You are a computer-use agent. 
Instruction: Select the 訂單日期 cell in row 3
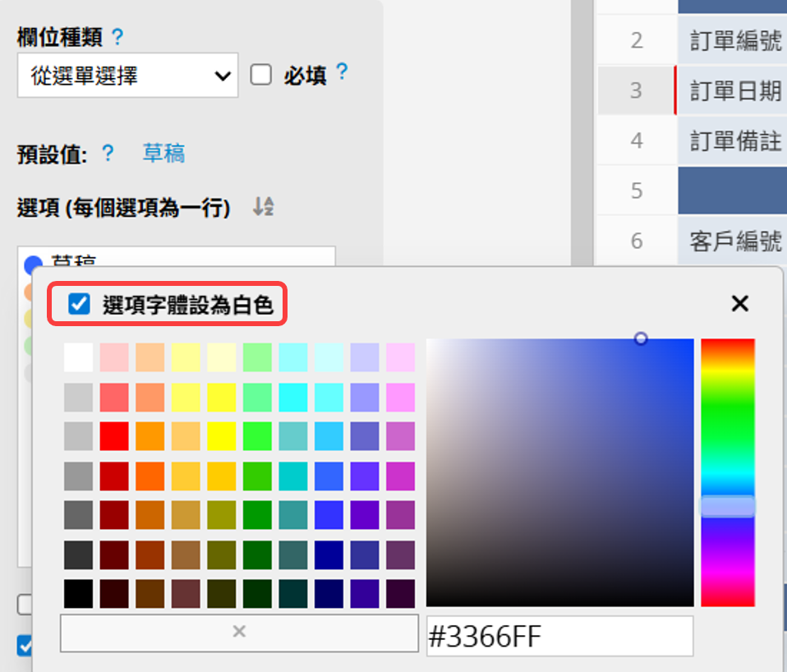coord(735,90)
